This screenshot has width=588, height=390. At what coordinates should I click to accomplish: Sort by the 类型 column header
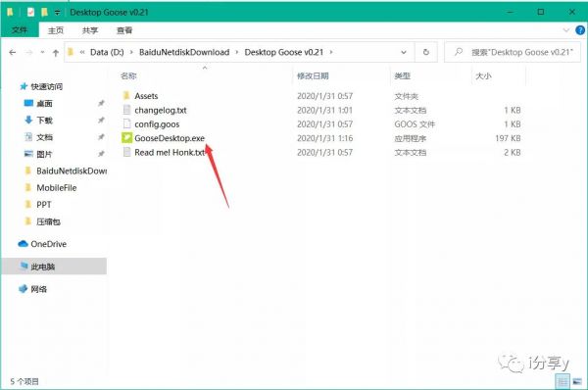click(403, 76)
